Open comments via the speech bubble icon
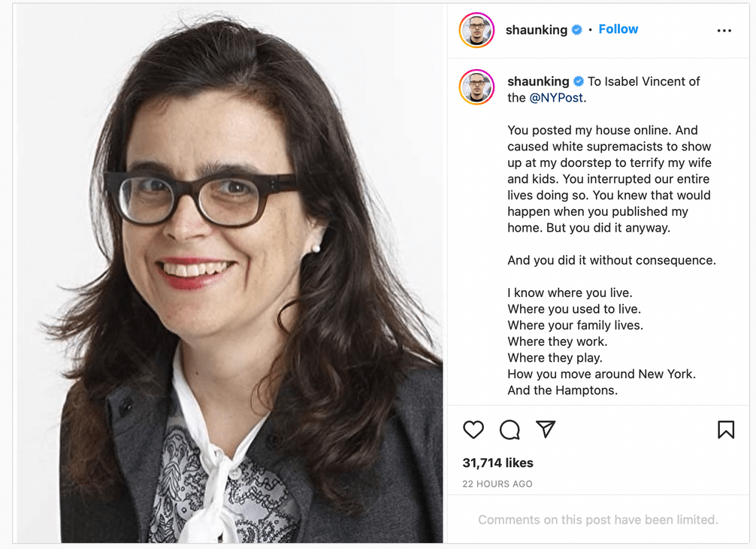 click(x=510, y=429)
